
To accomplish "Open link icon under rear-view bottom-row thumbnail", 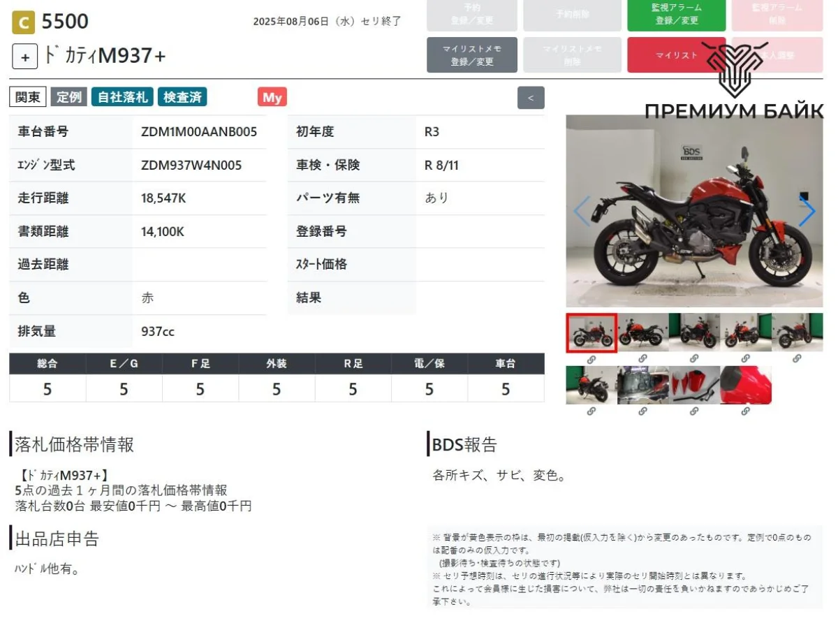I will coord(591,411).
